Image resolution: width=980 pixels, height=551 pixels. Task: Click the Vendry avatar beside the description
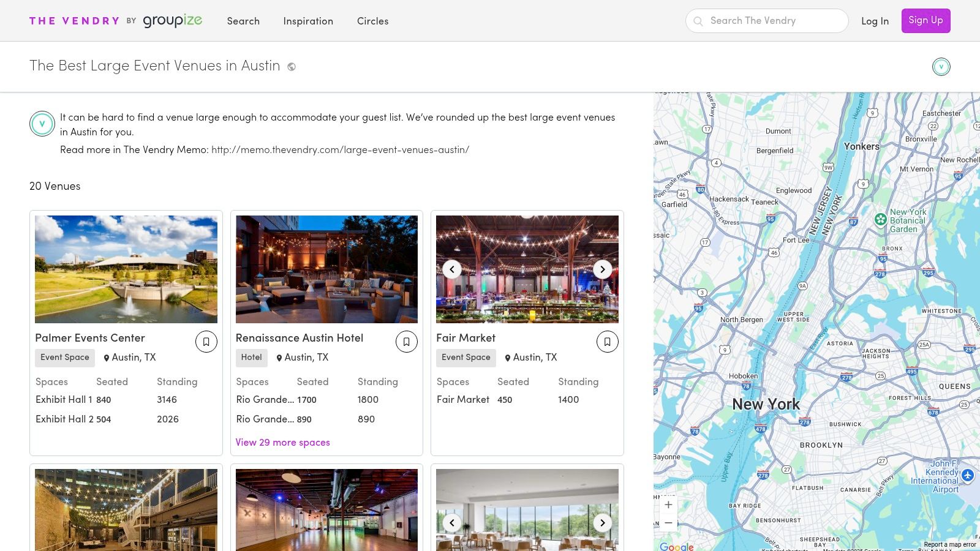(42, 124)
